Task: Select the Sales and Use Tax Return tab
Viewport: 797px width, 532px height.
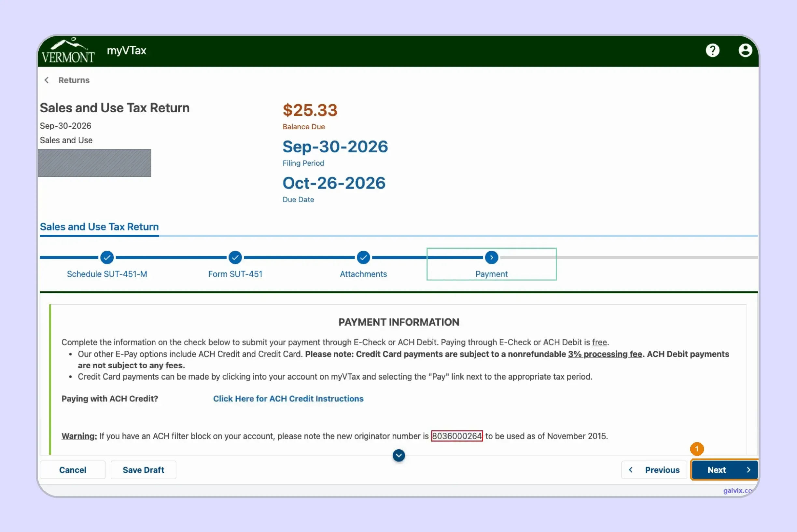Action: point(99,227)
